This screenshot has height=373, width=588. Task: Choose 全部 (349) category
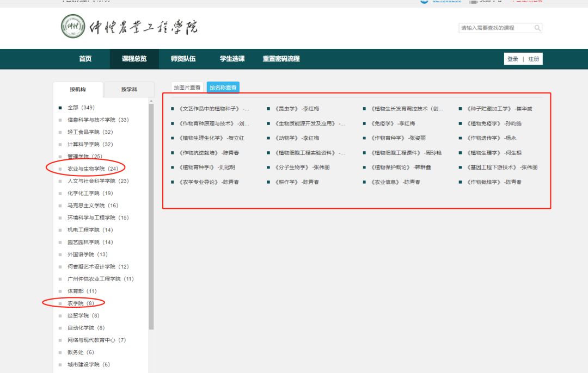[x=81, y=108]
